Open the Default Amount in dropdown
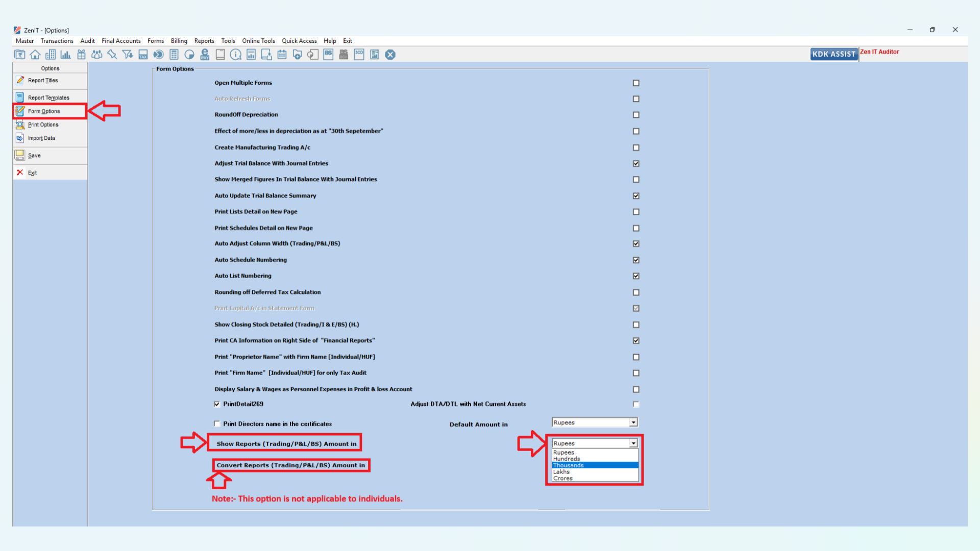 [x=633, y=422]
